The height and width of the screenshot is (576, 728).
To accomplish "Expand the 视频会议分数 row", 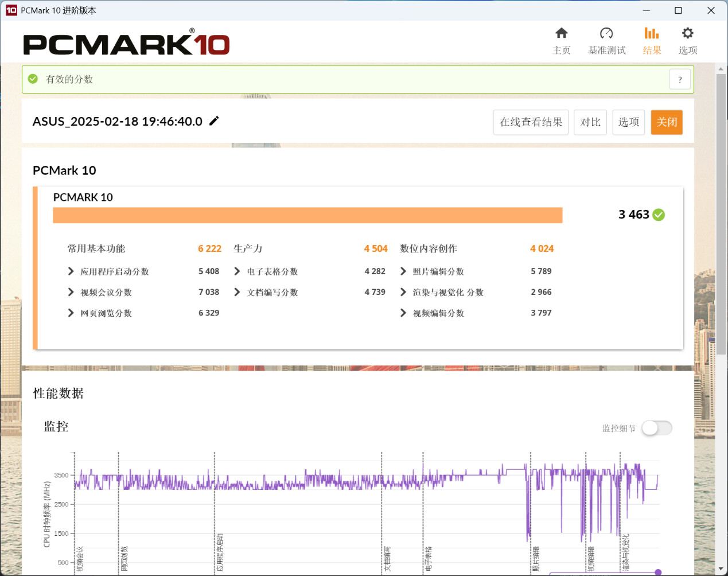I will (71, 292).
